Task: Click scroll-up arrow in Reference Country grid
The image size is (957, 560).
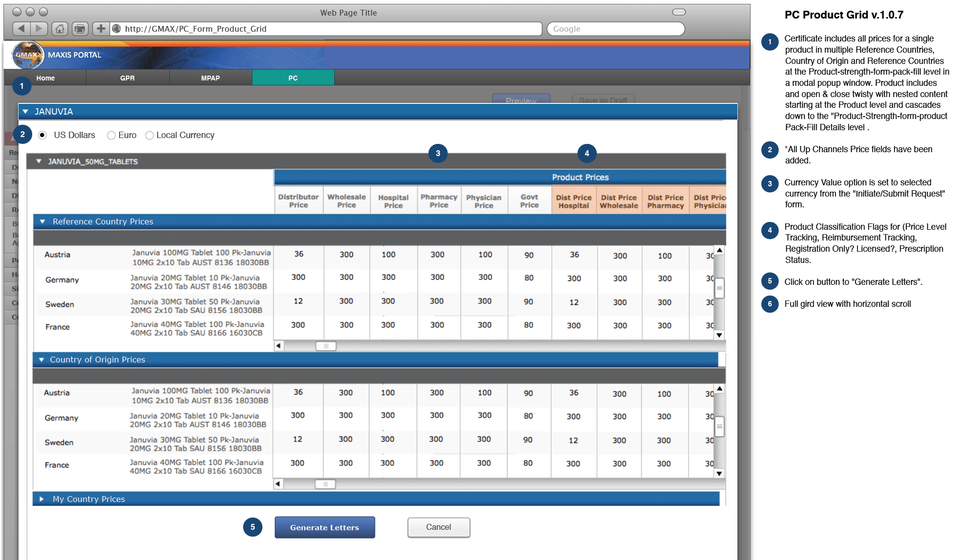Action: click(719, 250)
